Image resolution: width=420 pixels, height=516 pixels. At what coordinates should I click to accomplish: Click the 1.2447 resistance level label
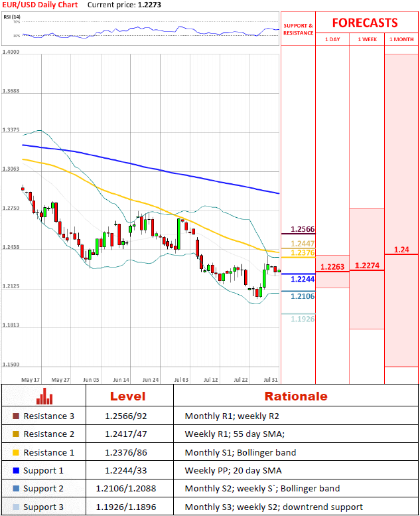coord(303,244)
